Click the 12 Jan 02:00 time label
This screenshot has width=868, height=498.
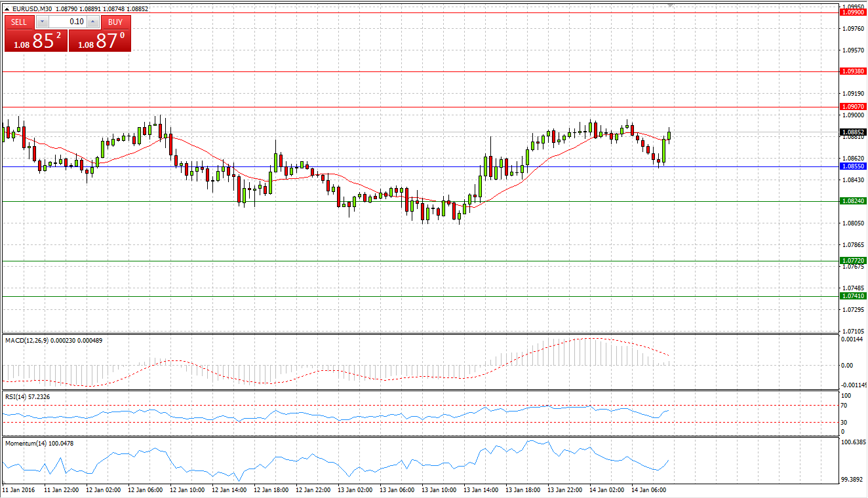coord(104,489)
